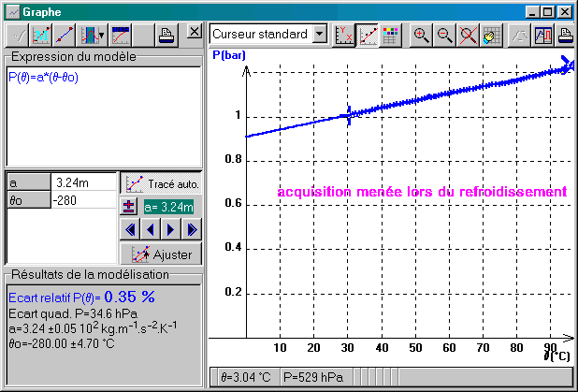
Task: Click the zoom in magnifier icon
Action: (422, 35)
